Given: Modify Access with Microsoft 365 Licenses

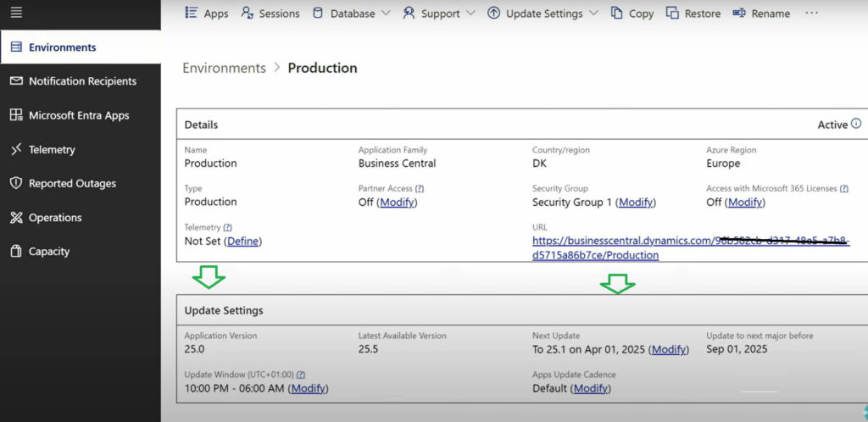Looking at the screenshot, I should (745, 203).
